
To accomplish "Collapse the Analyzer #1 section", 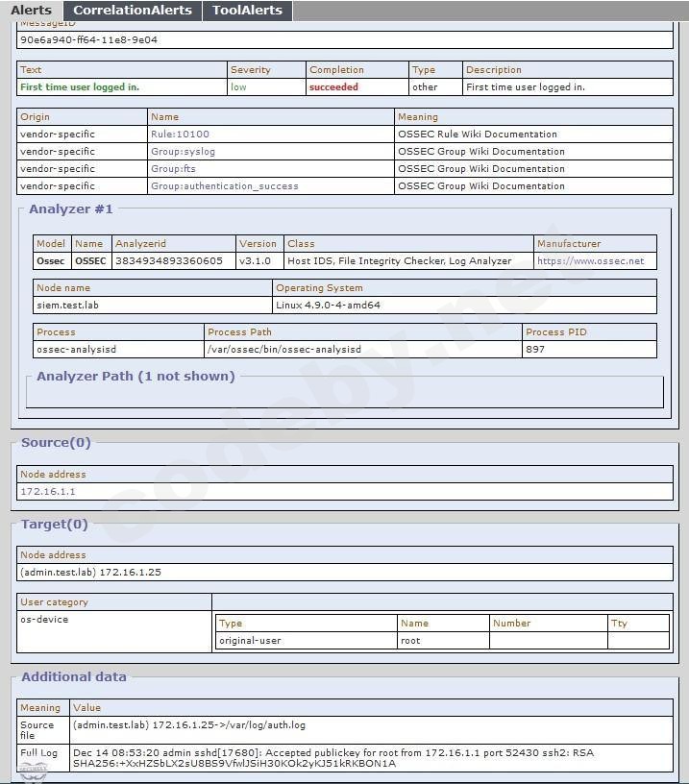I will tap(70, 208).
